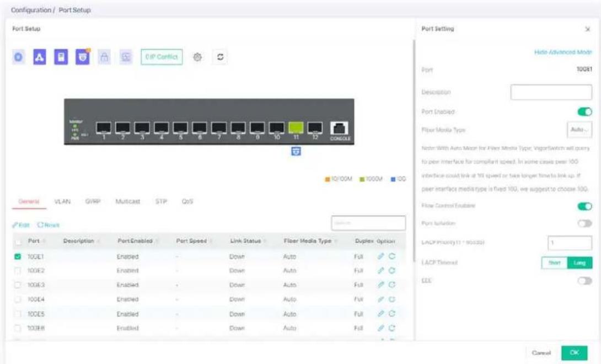601x364 pixels.
Task: Click edit pencil for 10GE2 row
Action: click(x=380, y=270)
